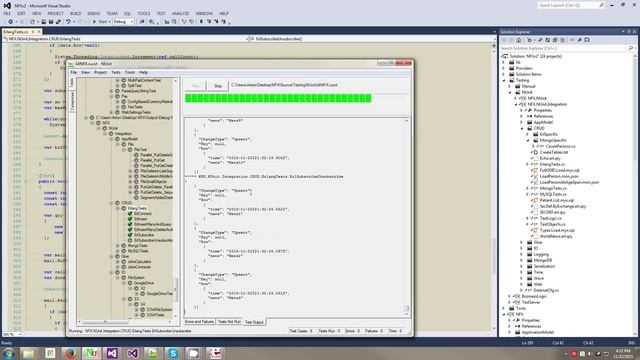Collapse MongoSpecific folder in Solution Explorer
The image size is (640, 360).
[528, 140]
